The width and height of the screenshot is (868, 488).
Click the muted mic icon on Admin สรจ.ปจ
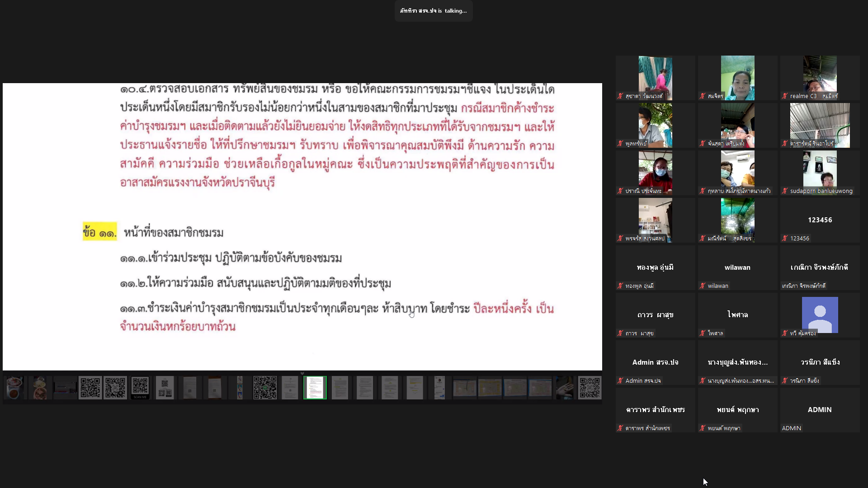click(x=620, y=381)
